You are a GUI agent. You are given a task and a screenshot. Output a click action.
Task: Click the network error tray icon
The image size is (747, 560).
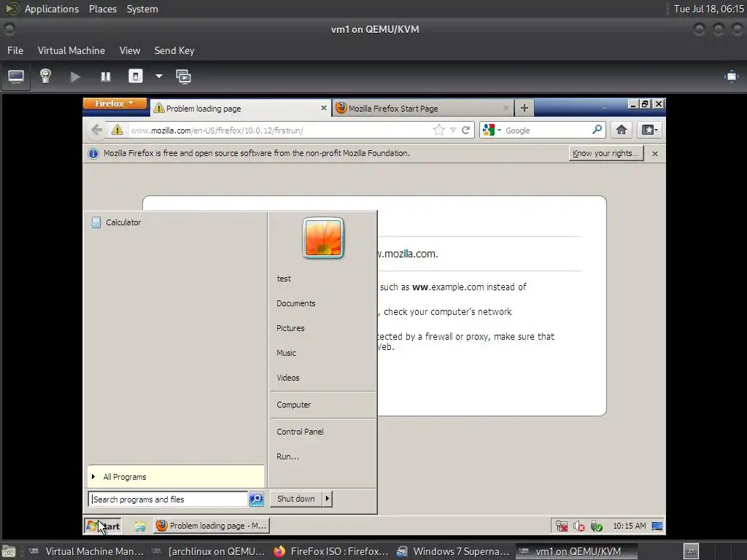562,526
